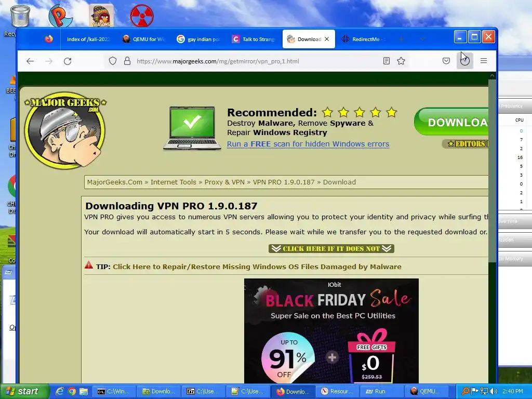This screenshot has height=399, width=532.
Task: Click the green checkmark laptop image
Action: pos(192,128)
